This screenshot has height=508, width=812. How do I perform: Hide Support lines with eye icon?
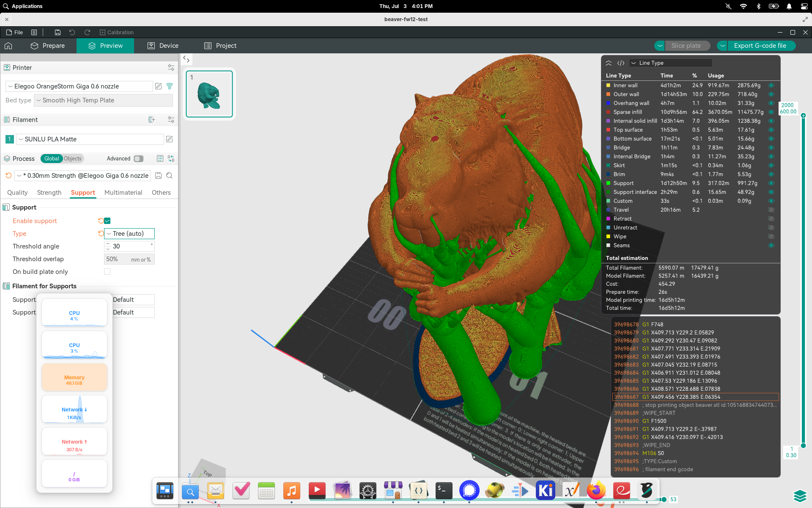[771, 183]
